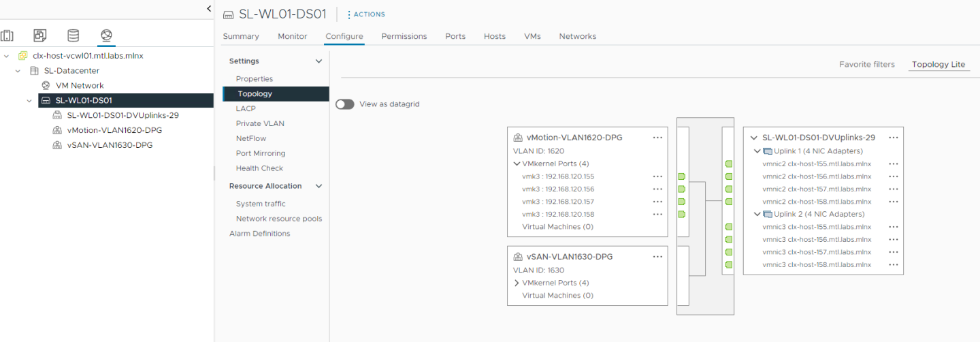The height and width of the screenshot is (342, 980).
Task: Open Favorite filters view
Action: pyautogui.click(x=866, y=64)
